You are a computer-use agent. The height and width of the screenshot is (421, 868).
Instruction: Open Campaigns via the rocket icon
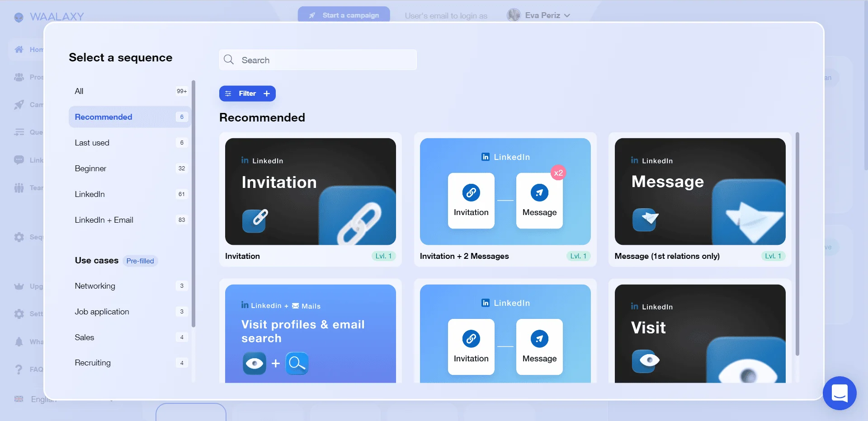pos(19,105)
